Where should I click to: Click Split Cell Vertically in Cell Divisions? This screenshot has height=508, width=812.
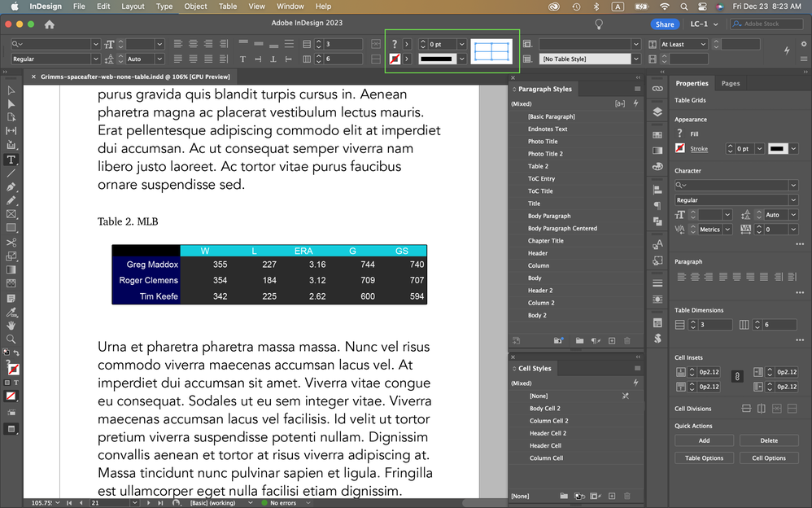762,409
